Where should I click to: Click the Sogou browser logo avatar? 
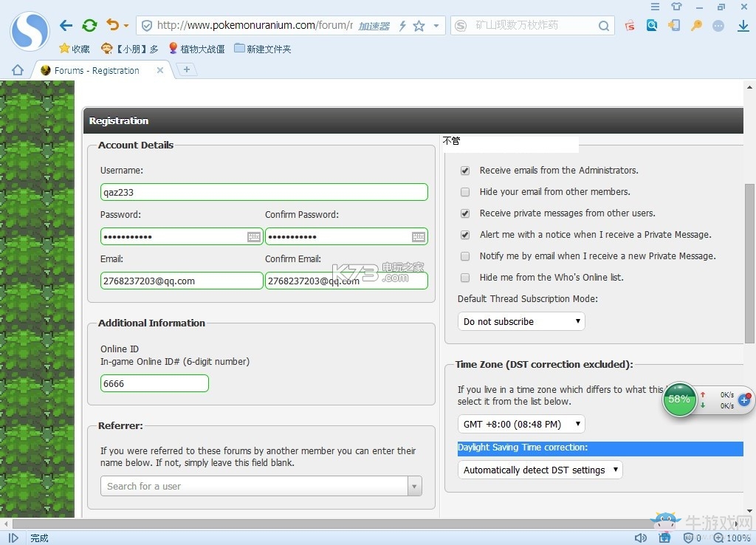(30, 31)
